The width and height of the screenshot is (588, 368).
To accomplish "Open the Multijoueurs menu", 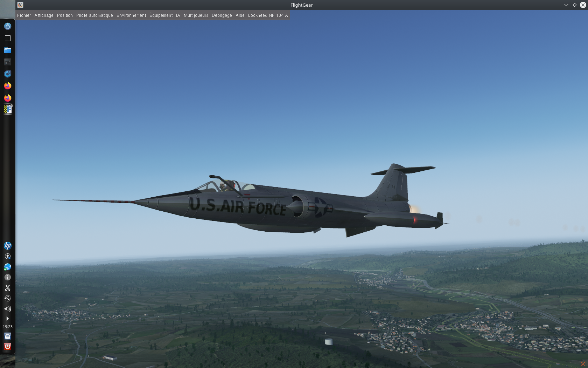I will (196, 15).
